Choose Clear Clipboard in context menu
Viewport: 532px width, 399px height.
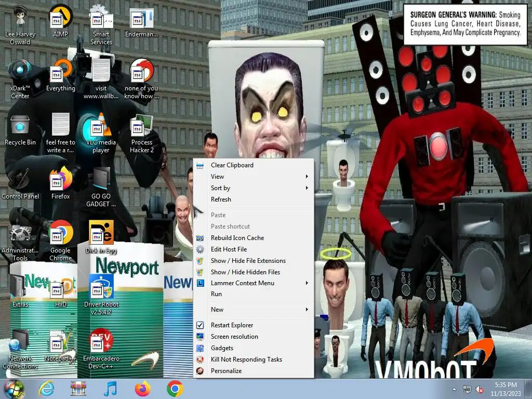253,165
